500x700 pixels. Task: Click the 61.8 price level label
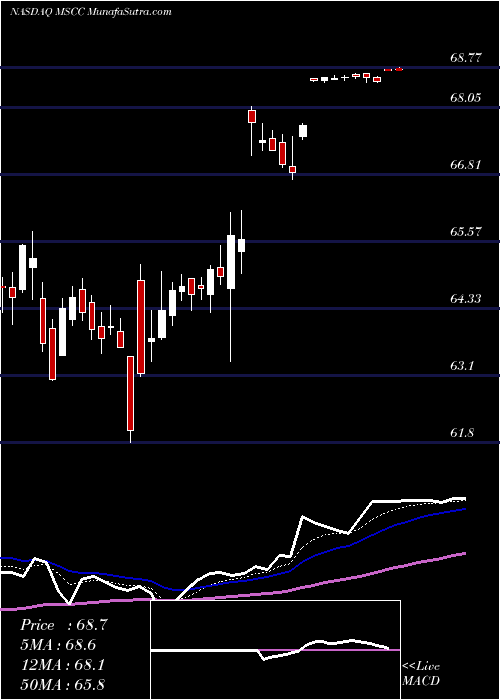pyautogui.click(x=462, y=433)
